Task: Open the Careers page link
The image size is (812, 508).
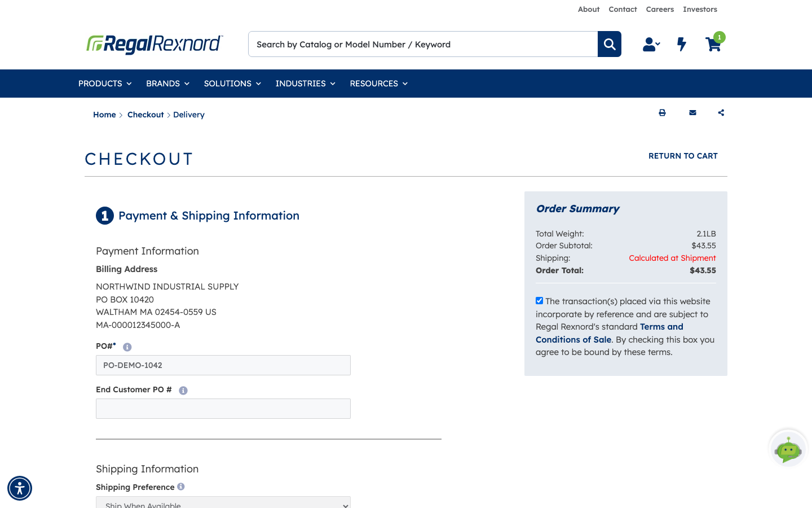Action: point(660,10)
